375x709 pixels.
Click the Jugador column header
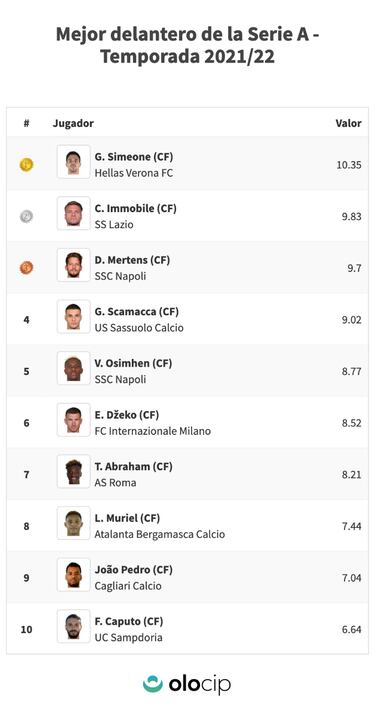[73, 123]
